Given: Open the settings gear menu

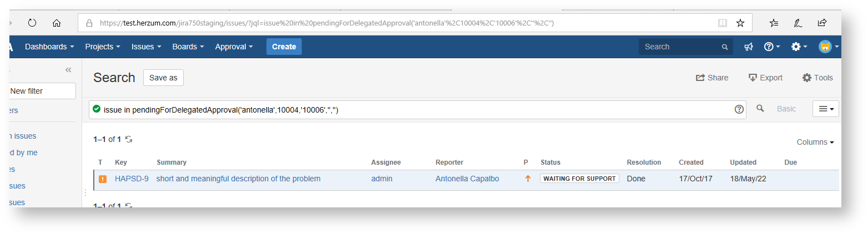Looking at the screenshot, I should (x=799, y=47).
